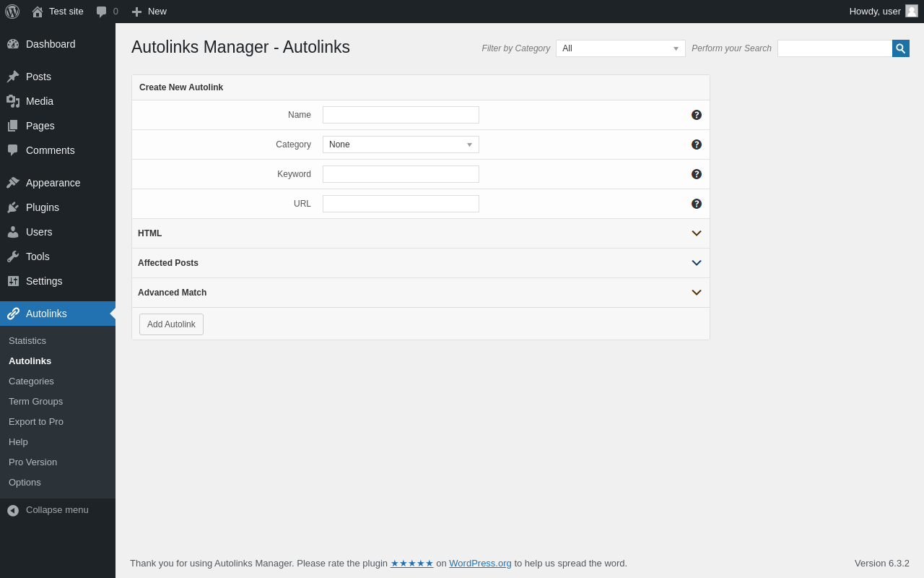
Task: Click Collapse menu text
Action: 57,510
